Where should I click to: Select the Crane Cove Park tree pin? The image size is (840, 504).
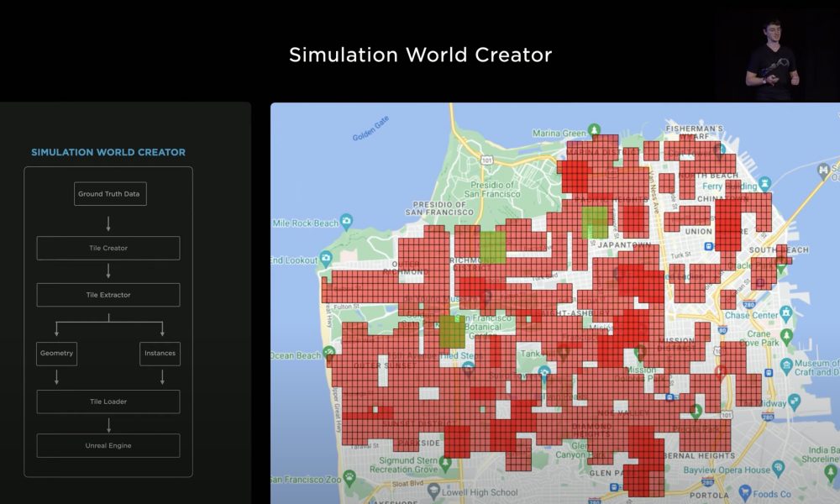[786, 336]
